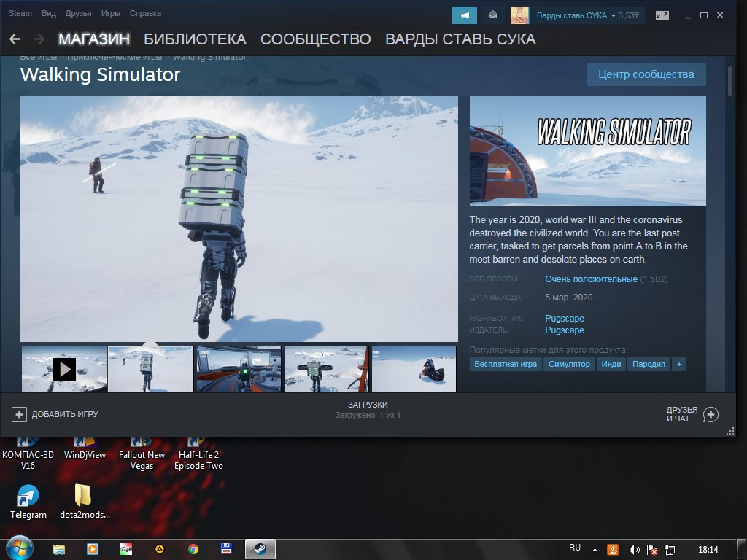Play the trailer video thumbnail

pyautogui.click(x=64, y=370)
